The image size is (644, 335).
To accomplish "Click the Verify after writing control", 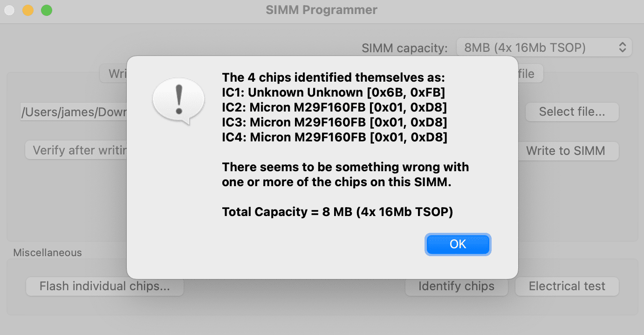I will tap(76, 151).
